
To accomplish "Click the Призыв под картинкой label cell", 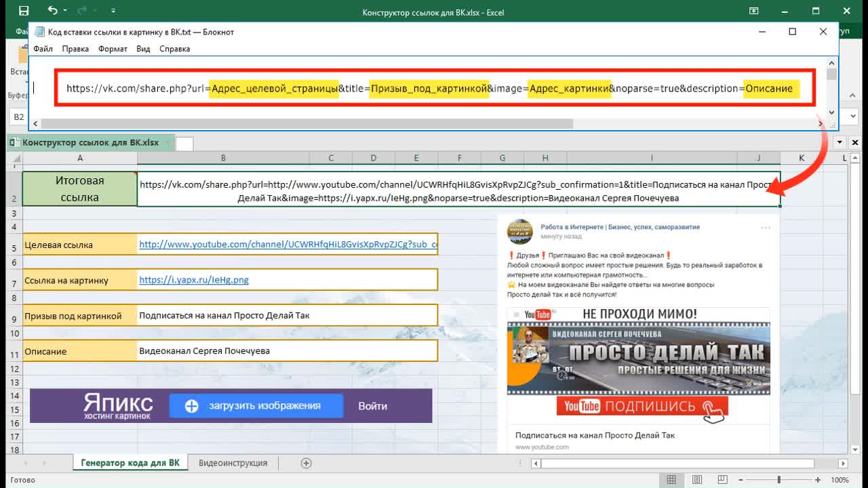I will [x=80, y=316].
